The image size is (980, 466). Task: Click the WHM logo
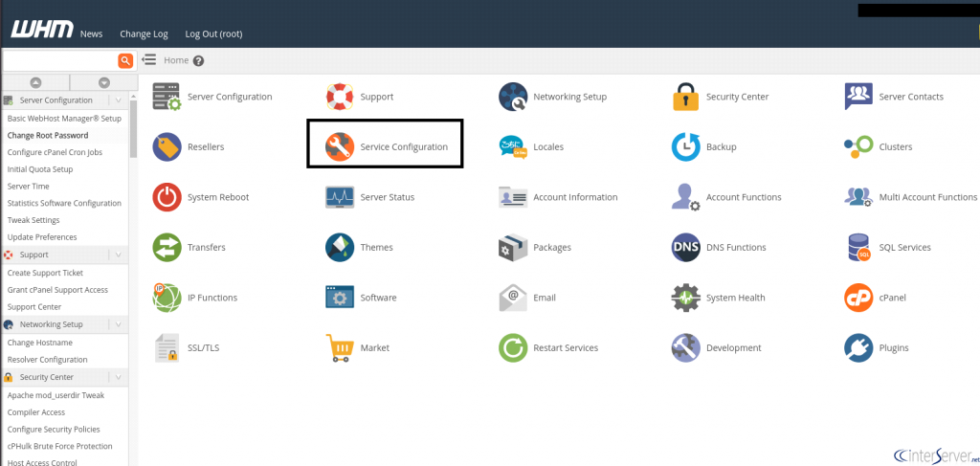click(42, 30)
